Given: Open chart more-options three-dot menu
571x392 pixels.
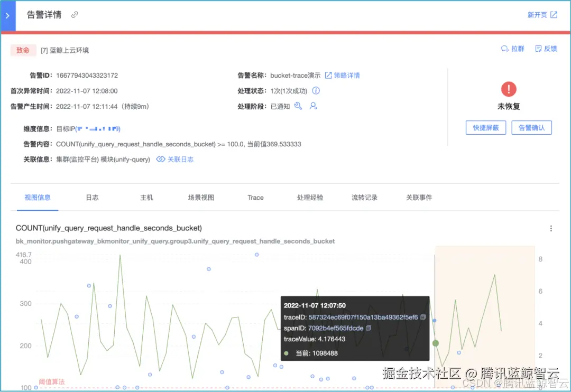Looking at the screenshot, I should (x=551, y=228).
